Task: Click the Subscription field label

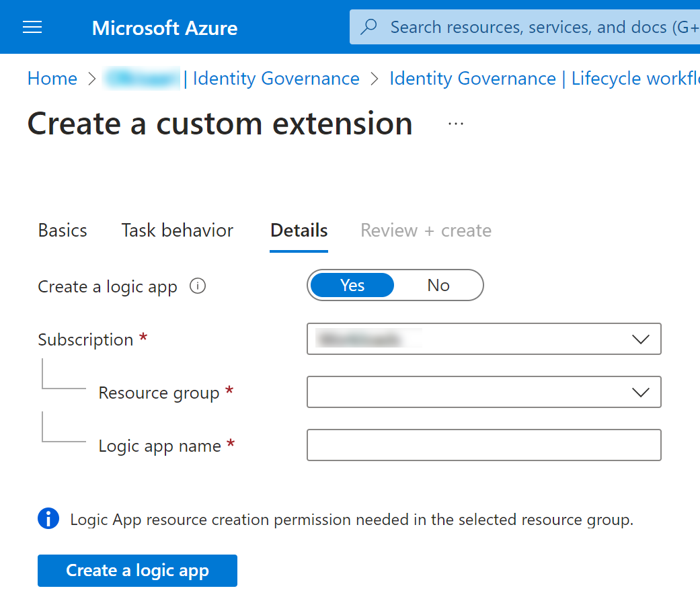Action: click(85, 339)
